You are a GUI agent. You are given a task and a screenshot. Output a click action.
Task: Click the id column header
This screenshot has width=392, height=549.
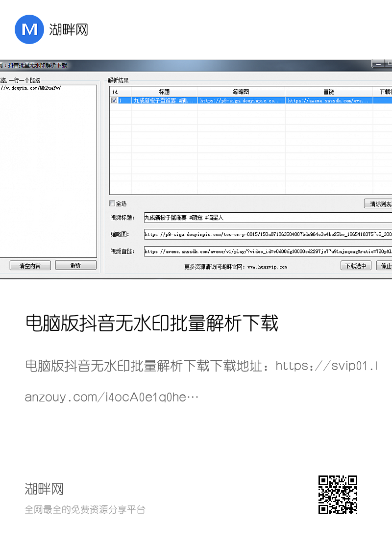(121, 92)
